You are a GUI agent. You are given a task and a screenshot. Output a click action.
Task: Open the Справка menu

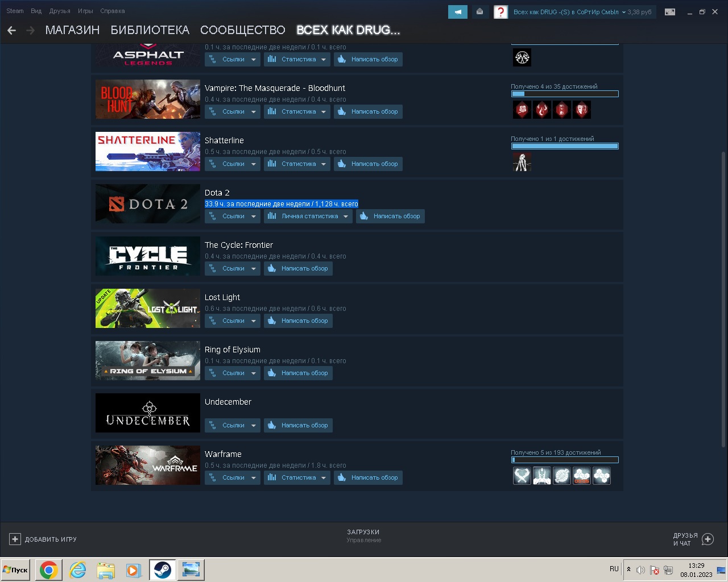click(x=113, y=11)
